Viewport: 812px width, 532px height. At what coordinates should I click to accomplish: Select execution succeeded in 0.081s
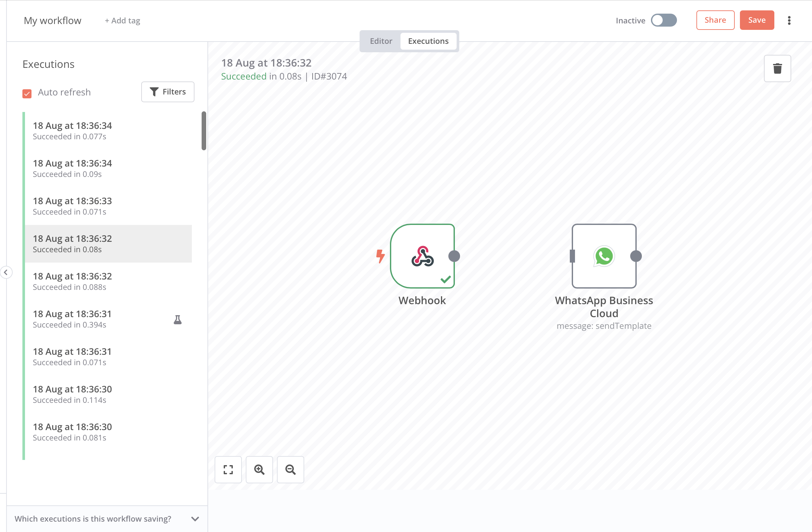(x=108, y=432)
